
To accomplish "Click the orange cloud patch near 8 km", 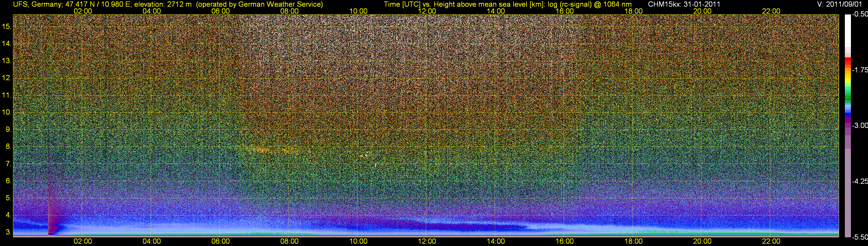I will (x=260, y=149).
